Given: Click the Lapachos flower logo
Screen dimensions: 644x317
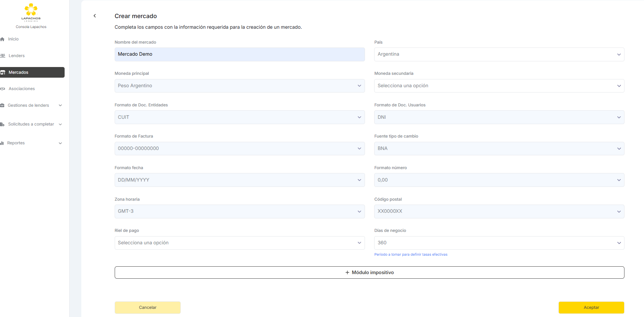Looking at the screenshot, I should [x=31, y=10].
